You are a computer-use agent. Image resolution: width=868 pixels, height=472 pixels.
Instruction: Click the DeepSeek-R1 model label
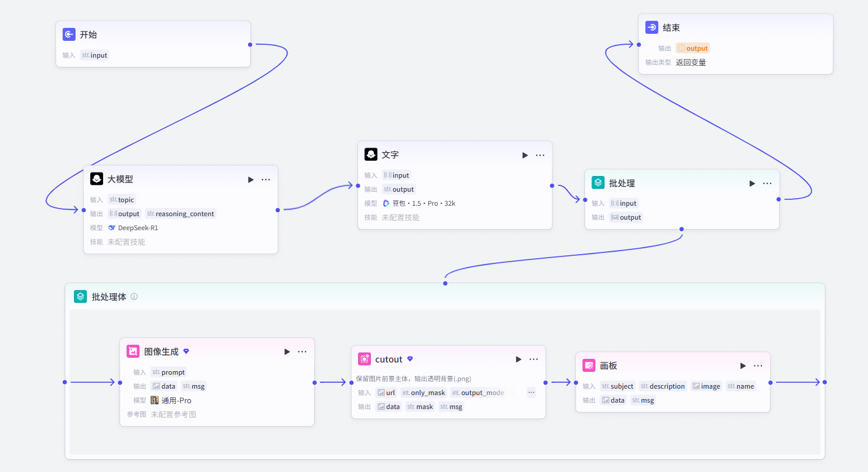133,228
